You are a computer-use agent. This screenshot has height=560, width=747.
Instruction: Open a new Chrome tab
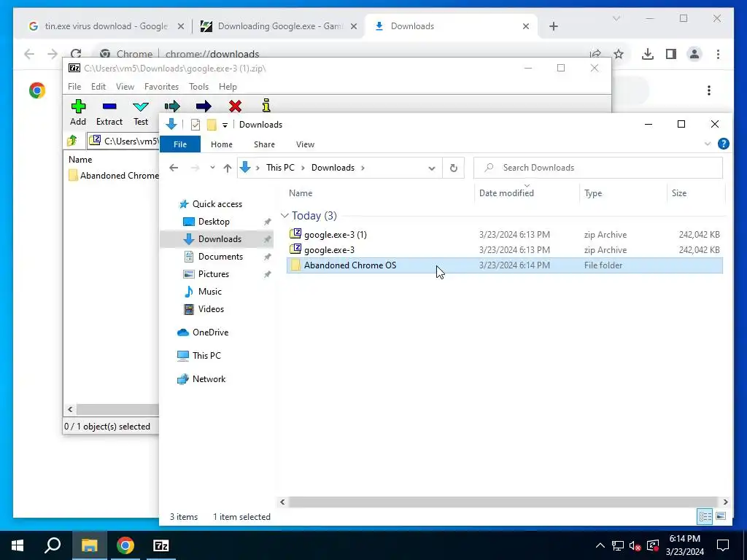click(553, 27)
